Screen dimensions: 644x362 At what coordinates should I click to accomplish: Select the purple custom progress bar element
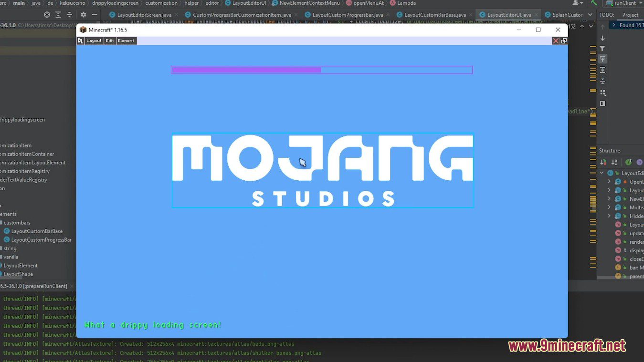click(x=322, y=70)
